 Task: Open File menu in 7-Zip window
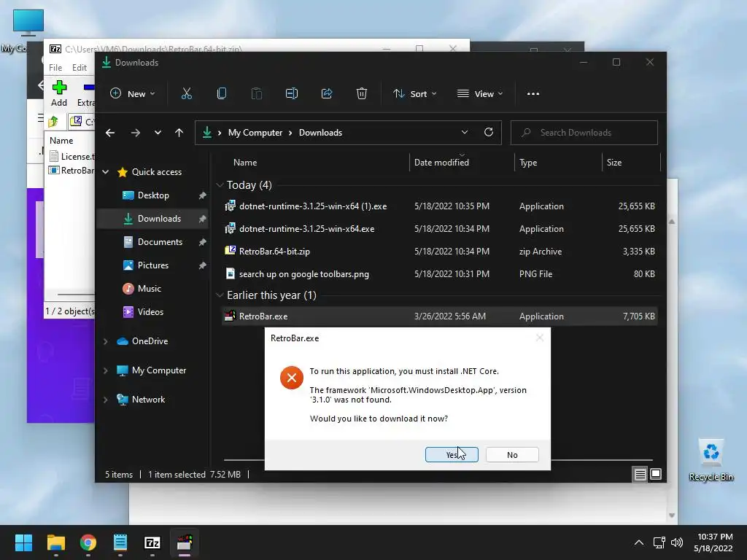pyautogui.click(x=55, y=68)
